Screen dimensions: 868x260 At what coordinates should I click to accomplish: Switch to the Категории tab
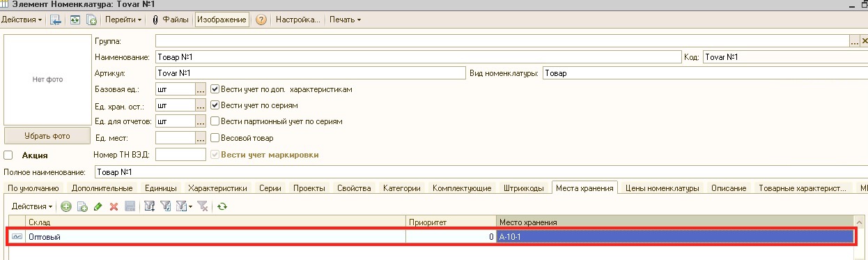click(402, 188)
